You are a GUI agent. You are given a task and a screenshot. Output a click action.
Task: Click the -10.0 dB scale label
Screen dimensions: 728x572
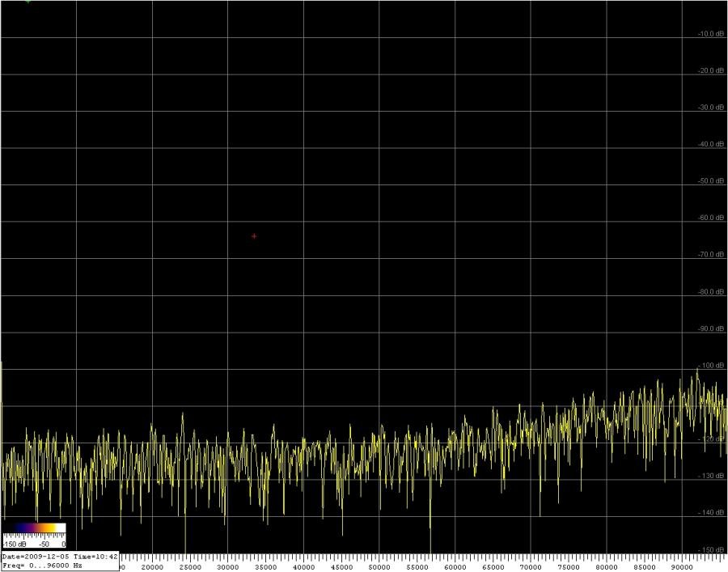[711, 34]
